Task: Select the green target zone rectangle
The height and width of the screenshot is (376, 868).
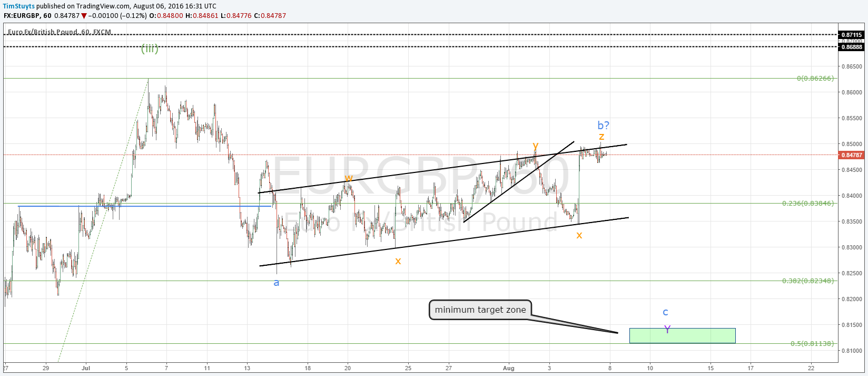Action: [682, 335]
